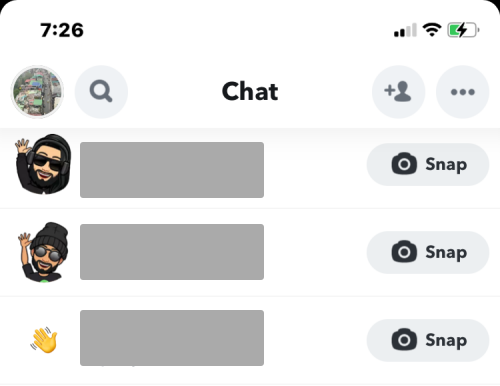
Task: Tap camera icon in third Snap button
Action: pos(404,340)
